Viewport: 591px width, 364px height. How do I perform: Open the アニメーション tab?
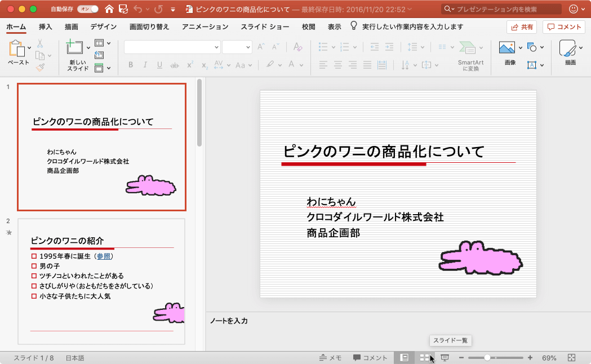(205, 26)
